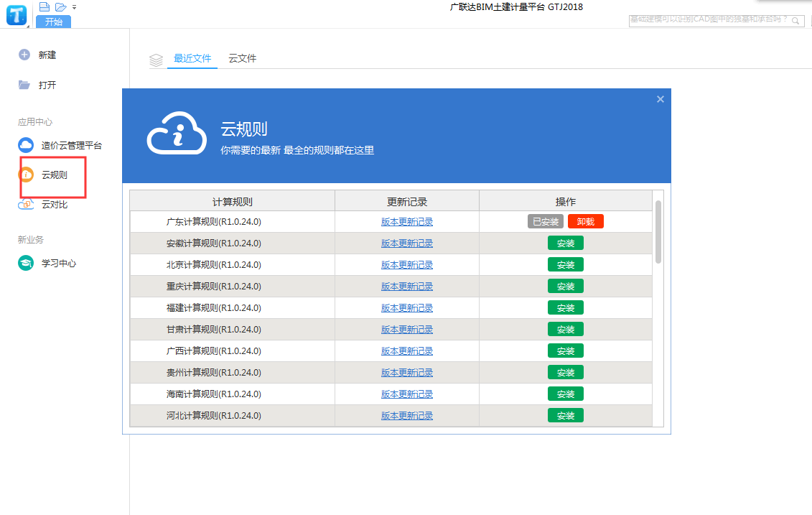Image resolution: width=812 pixels, height=515 pixels.
Task: Click the open folder icon in quick toolbar
Action: click(x=61, y=6)
